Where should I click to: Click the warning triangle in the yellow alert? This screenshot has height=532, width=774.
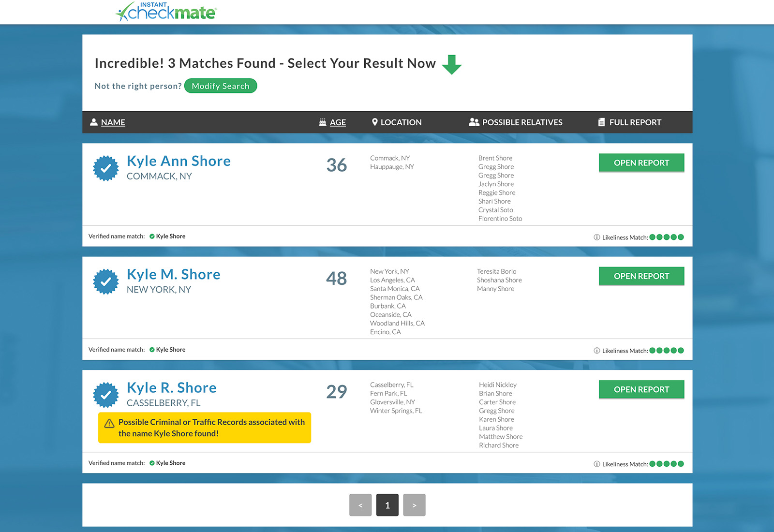tap(109, 423)
